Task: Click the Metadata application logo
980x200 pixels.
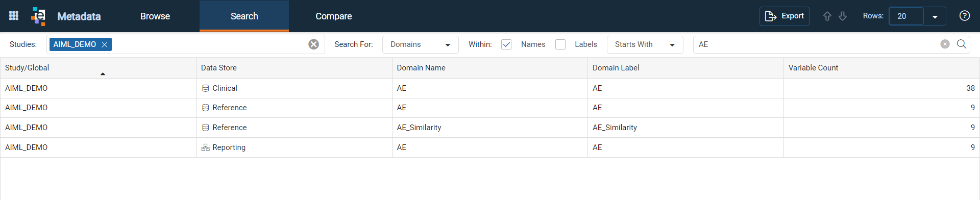Action: 38,16
